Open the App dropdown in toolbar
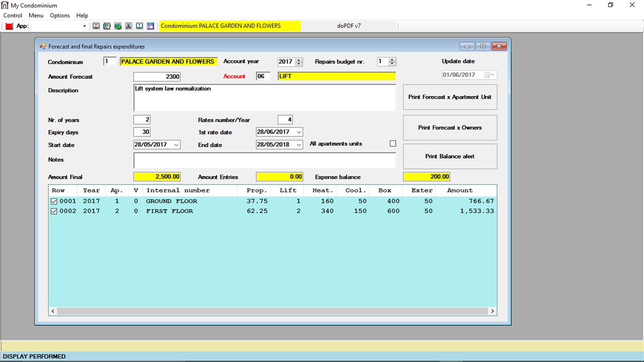The image size is (644, 362). (85, 26)
